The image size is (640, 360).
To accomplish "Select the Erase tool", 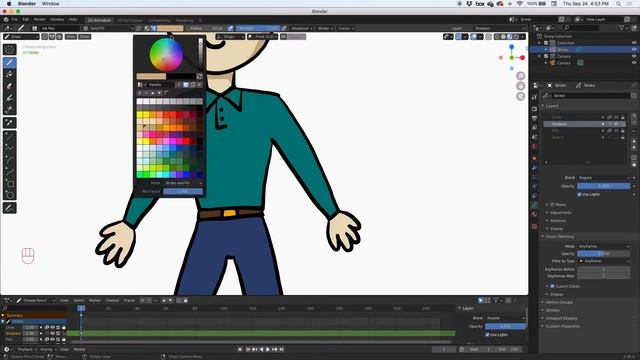I will pos(9,86).
